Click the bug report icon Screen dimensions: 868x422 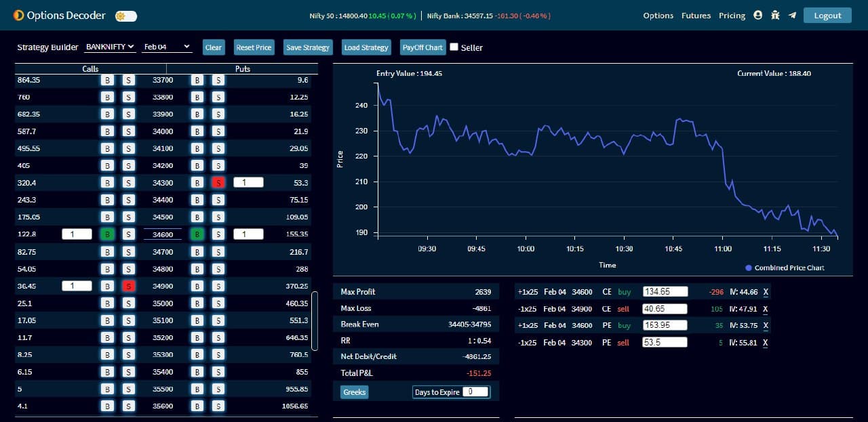776,15
